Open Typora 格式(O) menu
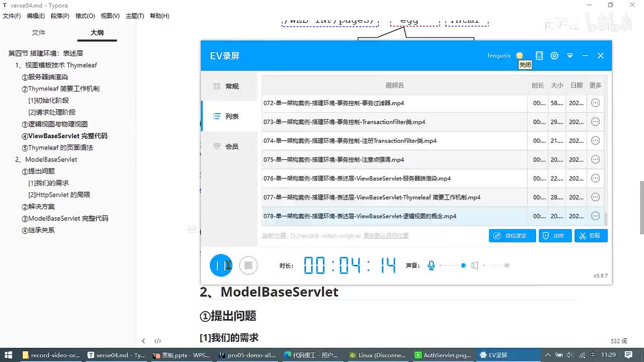 [85, 16]
